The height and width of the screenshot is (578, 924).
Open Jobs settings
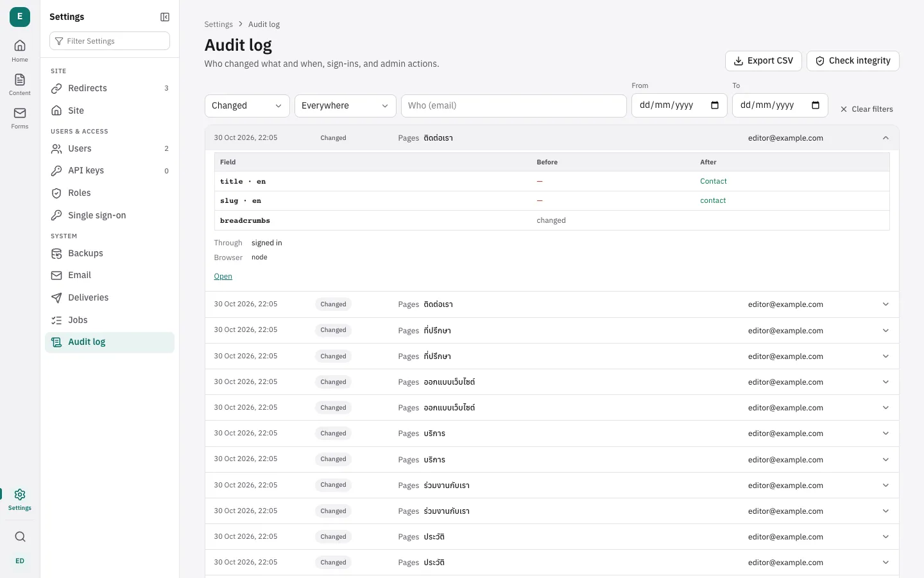(x=110, y=320)
